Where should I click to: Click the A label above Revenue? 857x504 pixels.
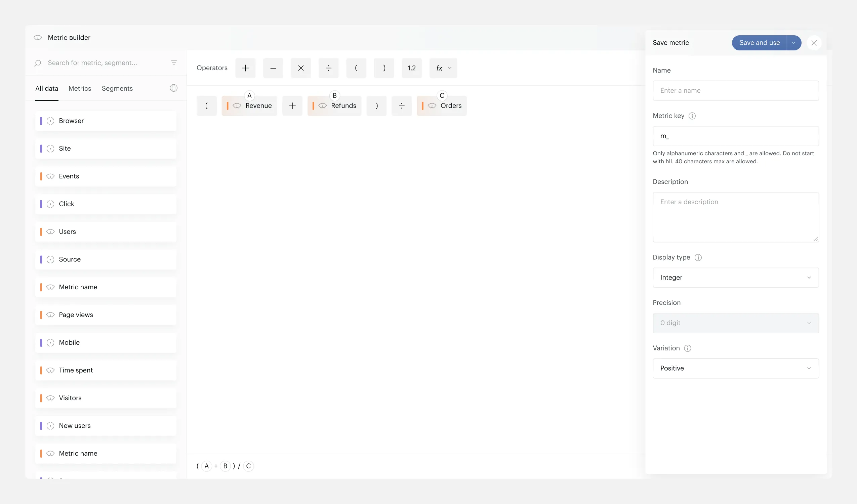point(249,95)
